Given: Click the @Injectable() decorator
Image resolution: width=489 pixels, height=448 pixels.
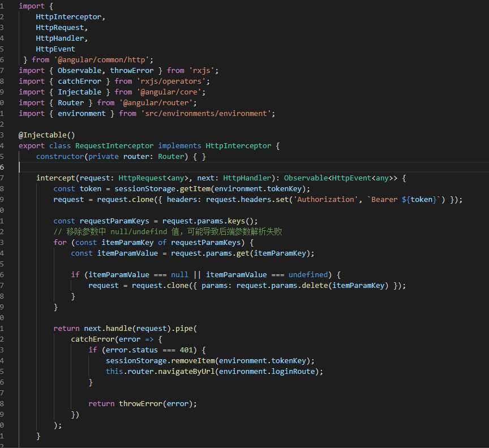Looking at the screenshot, I should [47, 135].
